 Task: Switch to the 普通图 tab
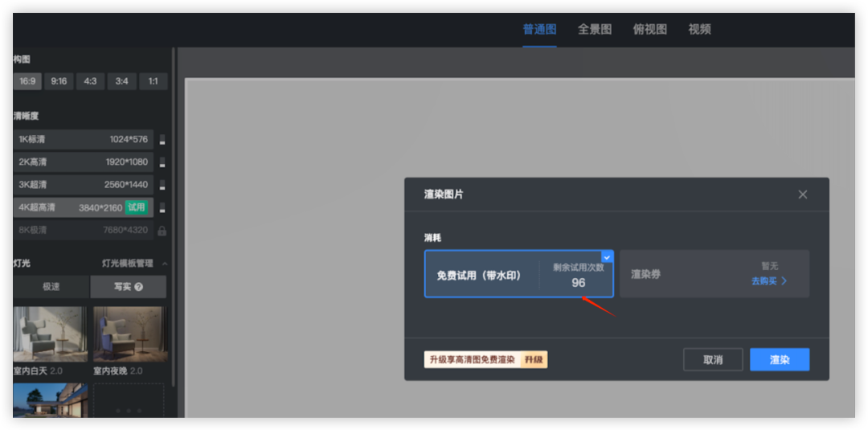click(539, 29)
